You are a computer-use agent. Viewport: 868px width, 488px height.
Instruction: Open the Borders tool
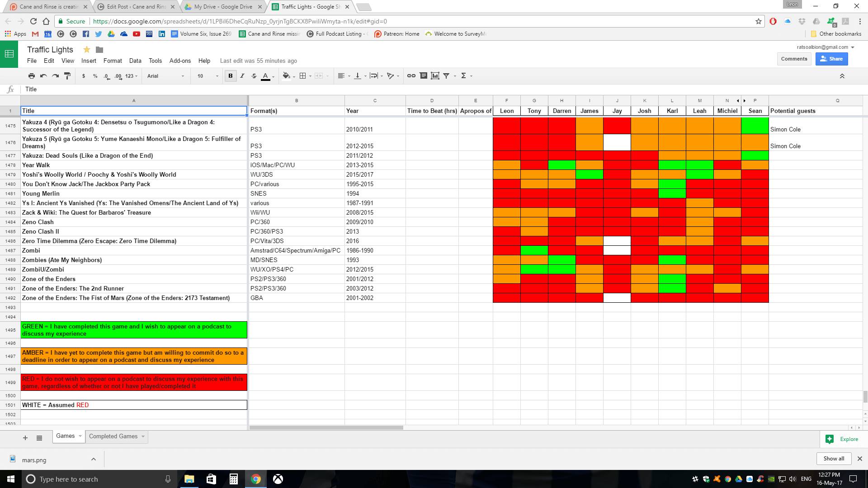click(x=303, y=76)
